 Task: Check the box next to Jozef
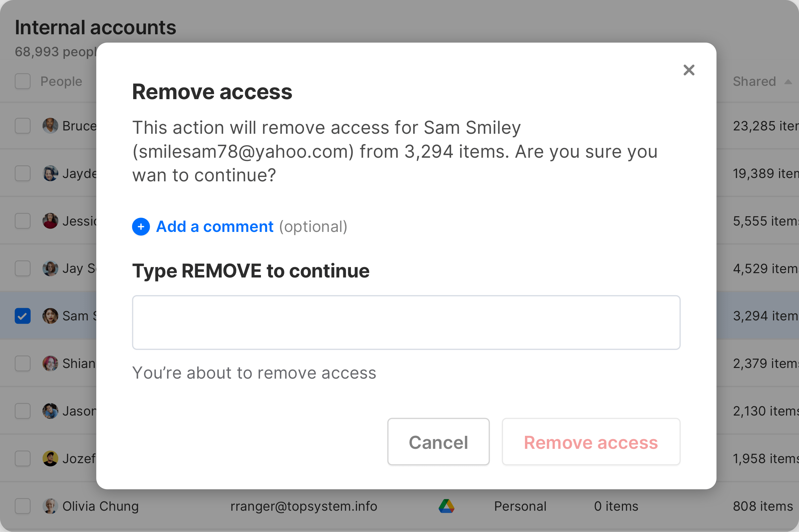coord(22,459)
